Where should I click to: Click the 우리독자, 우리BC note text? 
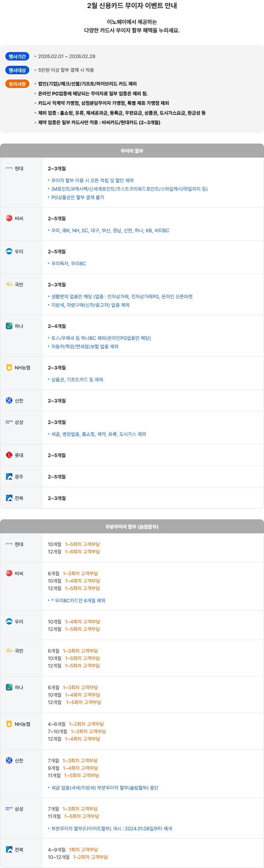tap(69, 264)
